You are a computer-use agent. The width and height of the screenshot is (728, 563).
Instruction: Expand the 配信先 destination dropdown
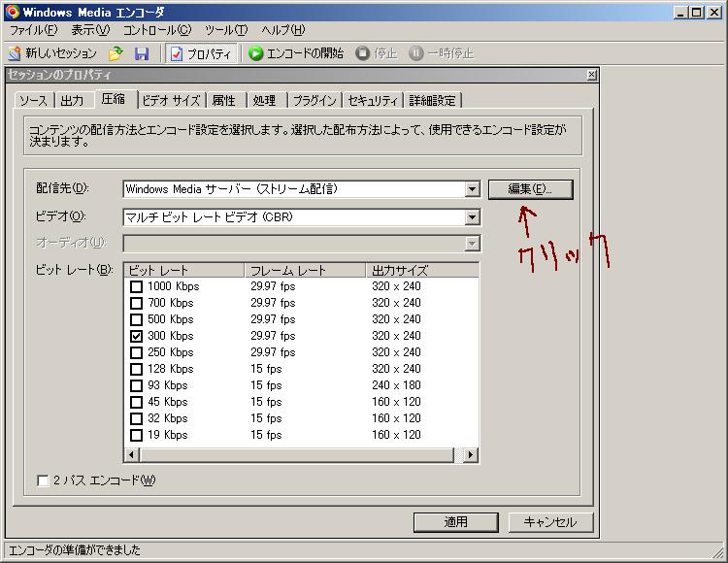click(472, 189)
